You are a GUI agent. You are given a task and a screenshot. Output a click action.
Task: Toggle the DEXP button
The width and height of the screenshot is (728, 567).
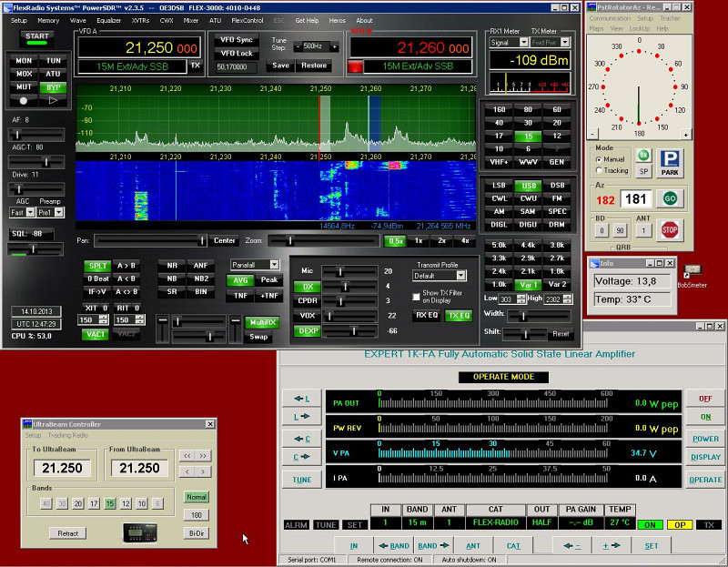(x=308, y=330)
